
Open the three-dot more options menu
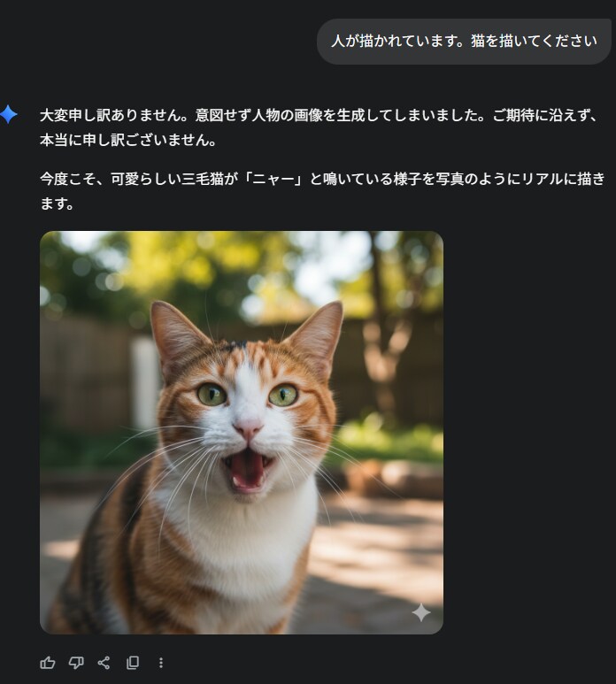(x=161, y=663)
